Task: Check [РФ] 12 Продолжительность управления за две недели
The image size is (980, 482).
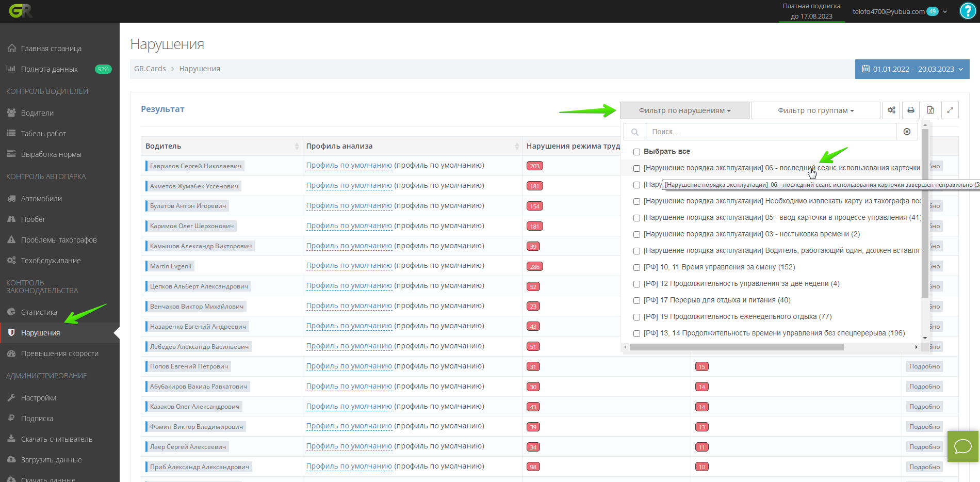Action: click(636, 284)
